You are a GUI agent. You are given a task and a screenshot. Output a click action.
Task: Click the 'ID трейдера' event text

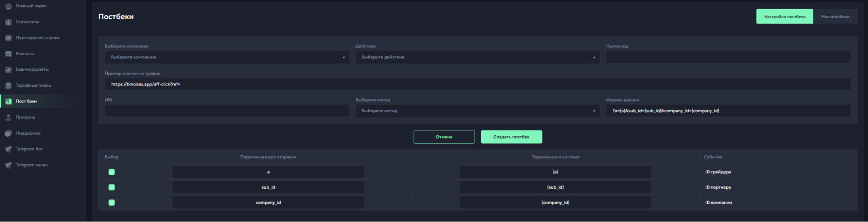[718, 172]
